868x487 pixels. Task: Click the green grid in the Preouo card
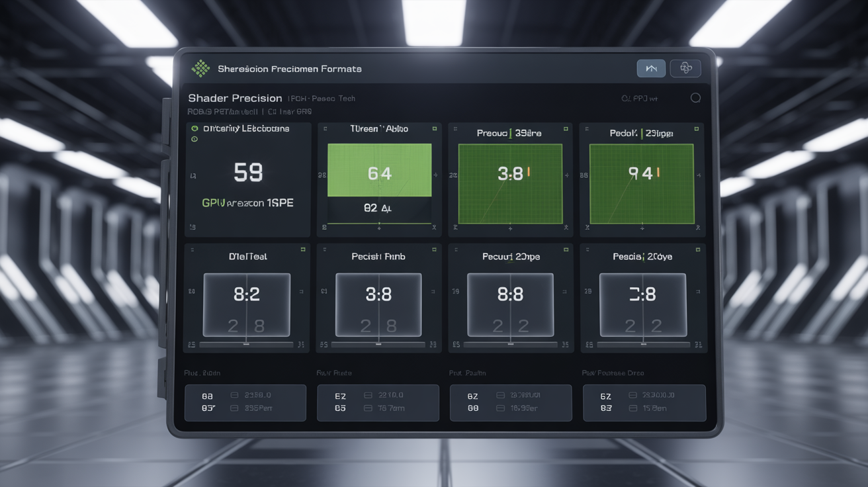[x=510, y=183]
